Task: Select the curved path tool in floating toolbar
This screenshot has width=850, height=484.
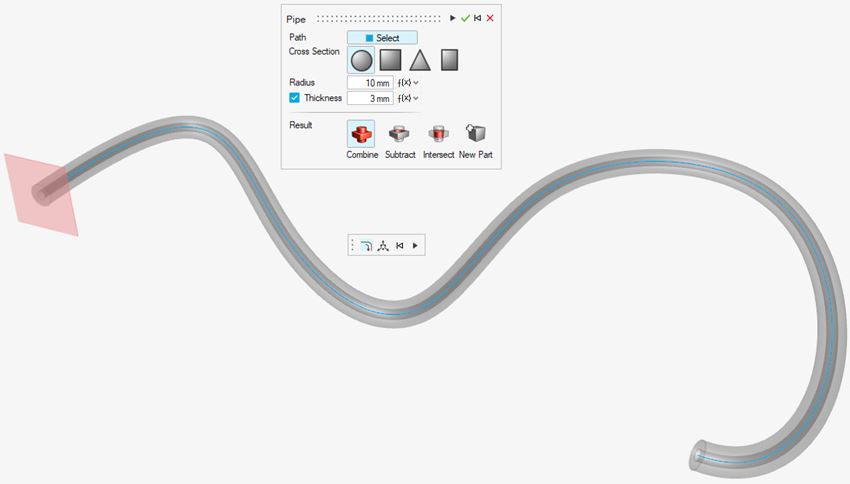Action: pos(366,245)
